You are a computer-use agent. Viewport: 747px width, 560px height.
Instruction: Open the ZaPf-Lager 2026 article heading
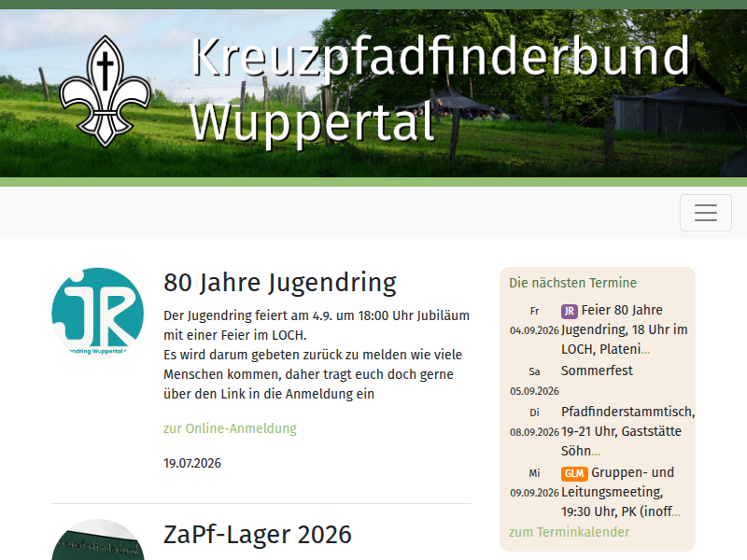point(258,534)
